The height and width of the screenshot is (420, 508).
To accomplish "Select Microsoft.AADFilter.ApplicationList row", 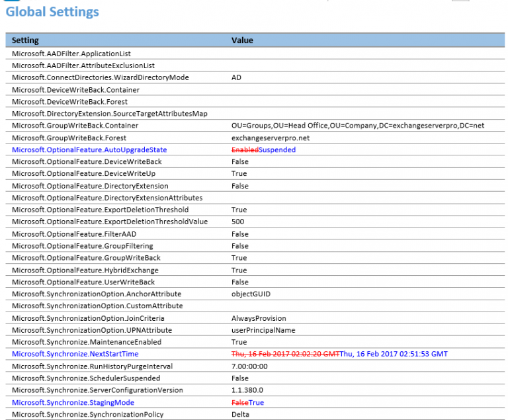I will tap(255, 54).
